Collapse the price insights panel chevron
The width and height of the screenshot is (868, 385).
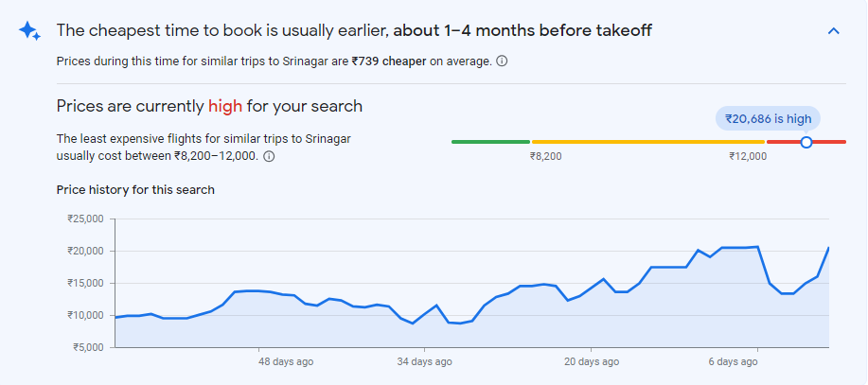pyautogui.click(x=833, y=31)
